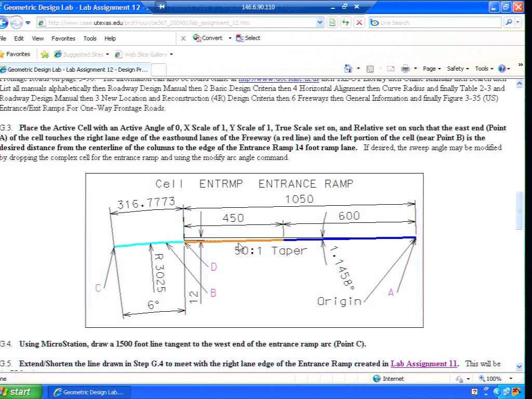This screenshot has width=532, height=399.
Task: Click the 'Origin' label in the diagram
Action: point(339,301)
